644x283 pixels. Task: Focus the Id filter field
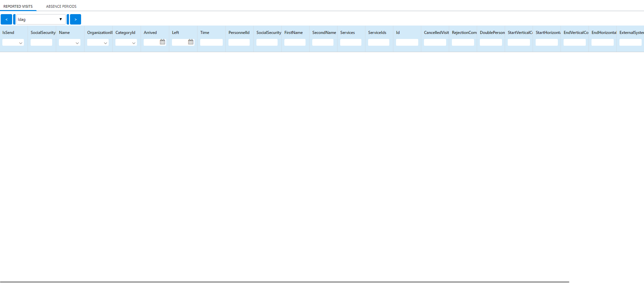point(407,42)
